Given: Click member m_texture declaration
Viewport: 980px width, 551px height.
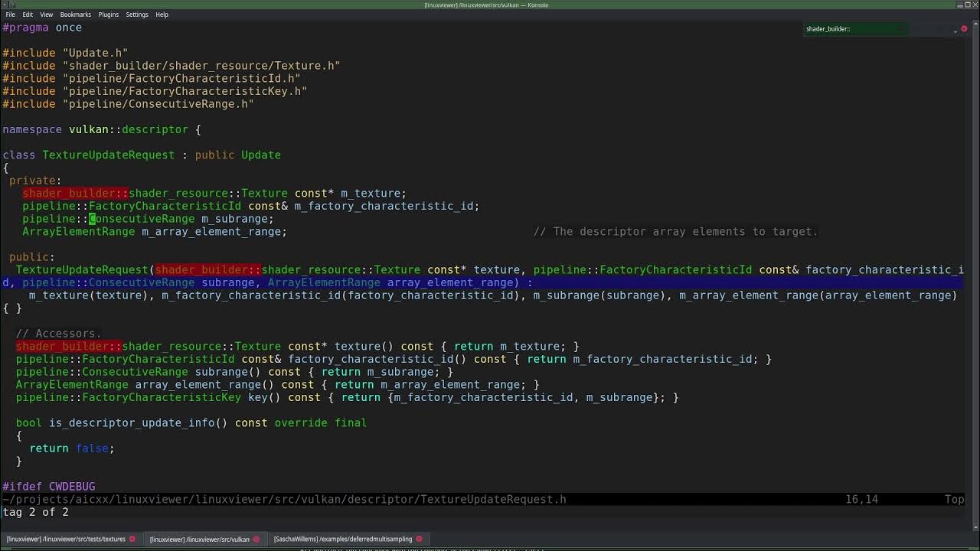Looking at the screenshot, I should [214, 193].
